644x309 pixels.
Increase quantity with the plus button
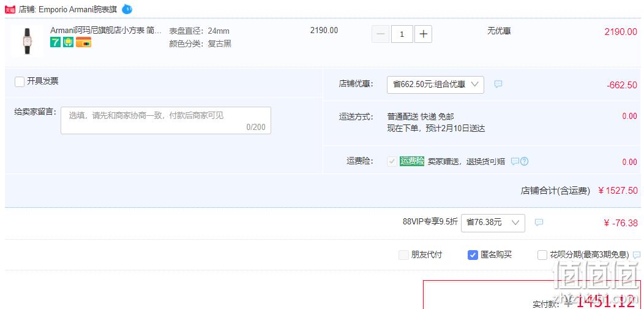pos(423,34)
